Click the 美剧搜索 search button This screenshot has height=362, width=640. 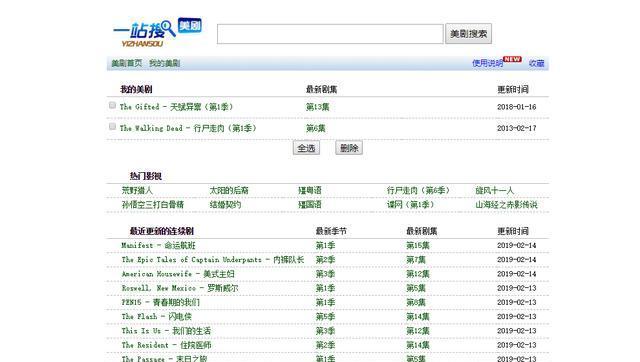click(x=468, y=34)
